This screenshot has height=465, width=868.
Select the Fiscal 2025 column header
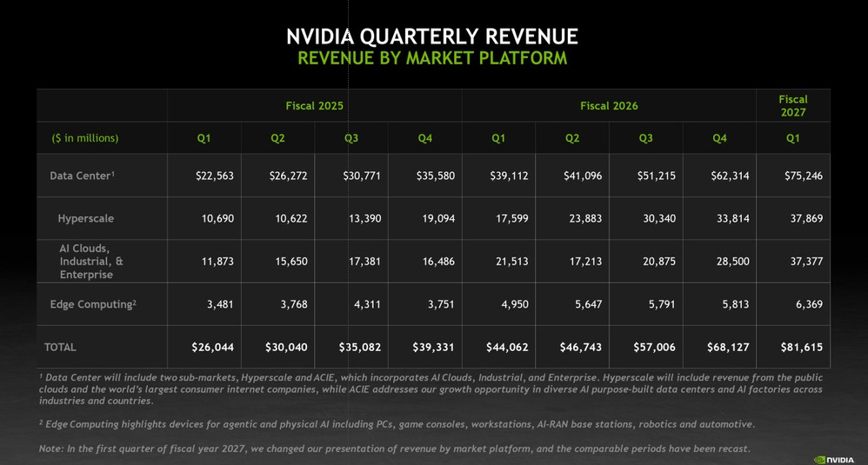coord(315,106)
